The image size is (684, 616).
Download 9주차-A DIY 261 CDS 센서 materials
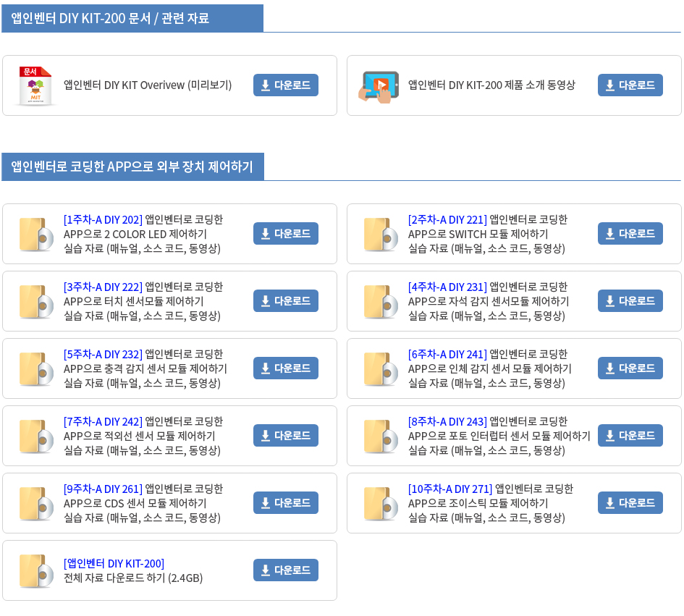coord(286,502)
